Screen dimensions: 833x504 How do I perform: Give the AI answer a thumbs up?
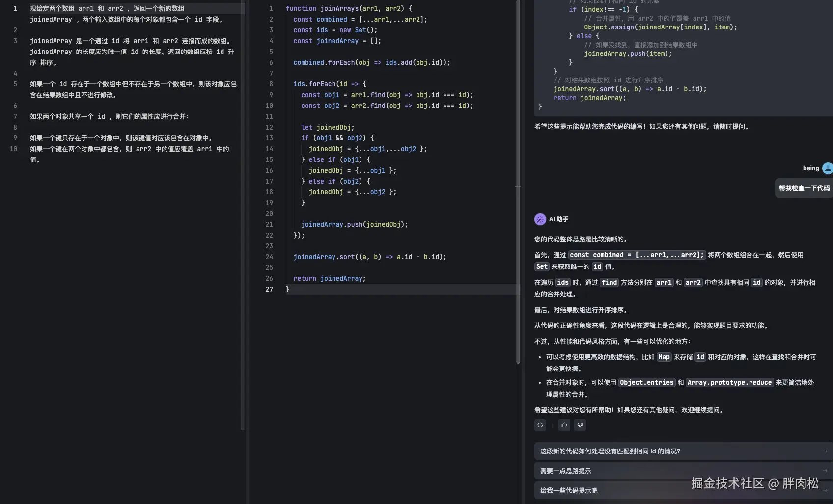tap(564, 425)
